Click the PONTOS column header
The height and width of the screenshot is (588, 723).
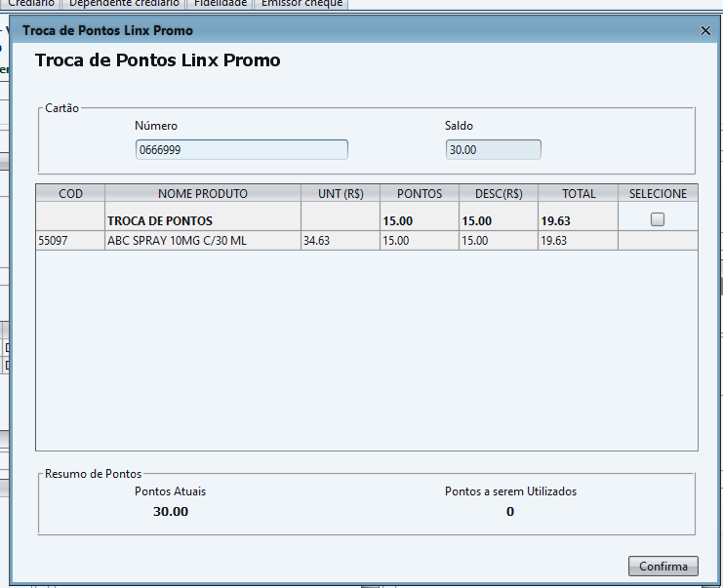click(x=420, y=193)
